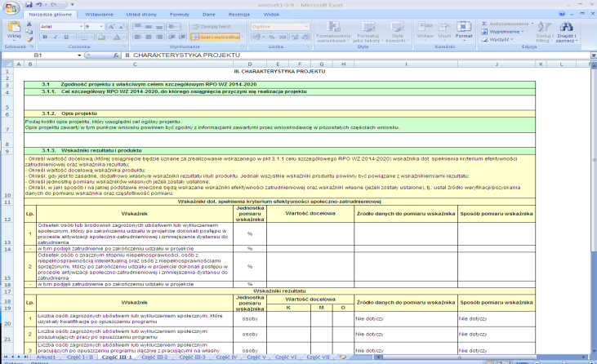Align text to top of cell
The width and height of the screenshot is (597, 364).
click(x=138, y=27)
